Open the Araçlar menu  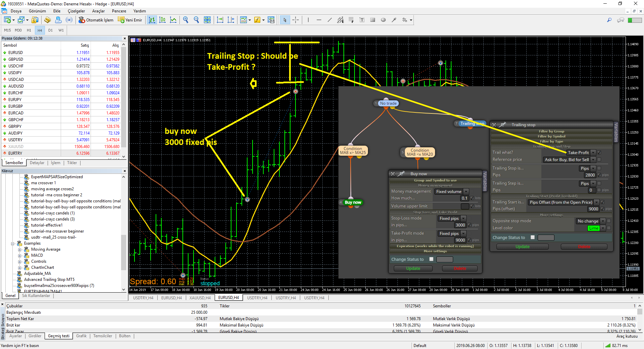pos(98,11)
